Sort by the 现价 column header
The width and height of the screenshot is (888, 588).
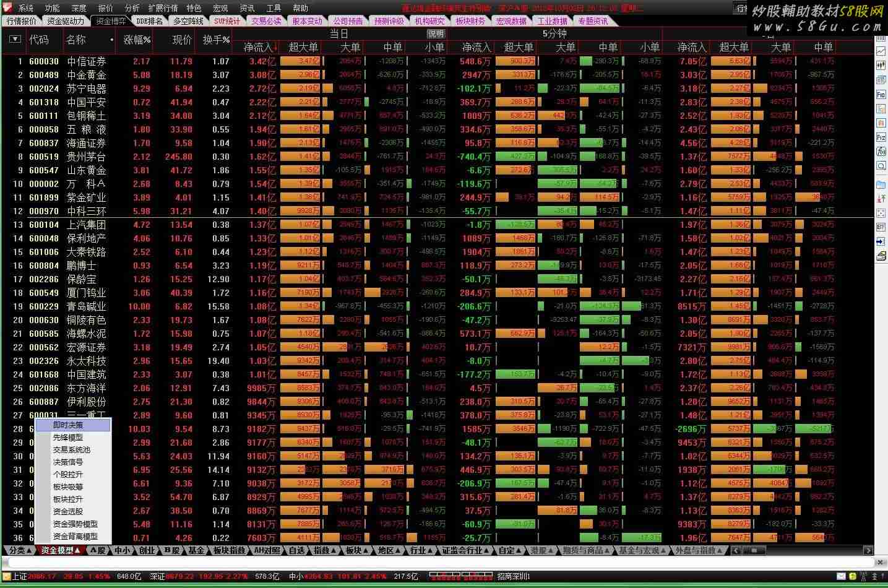(182, 40)
